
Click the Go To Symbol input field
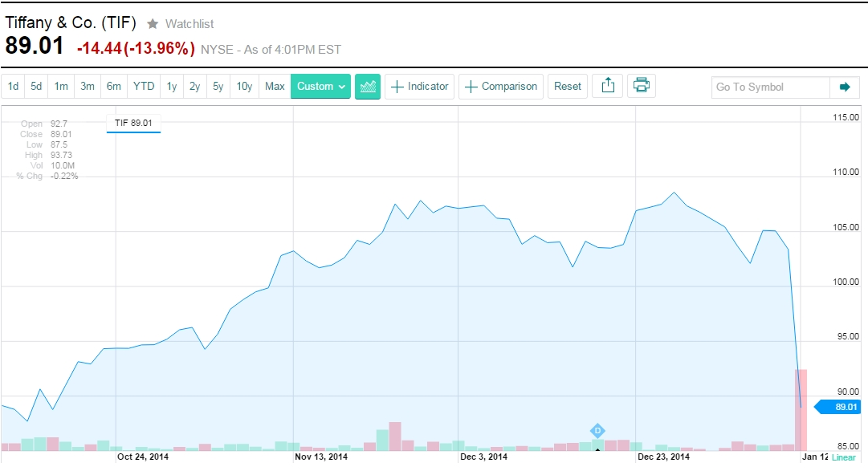click(769, 87)
